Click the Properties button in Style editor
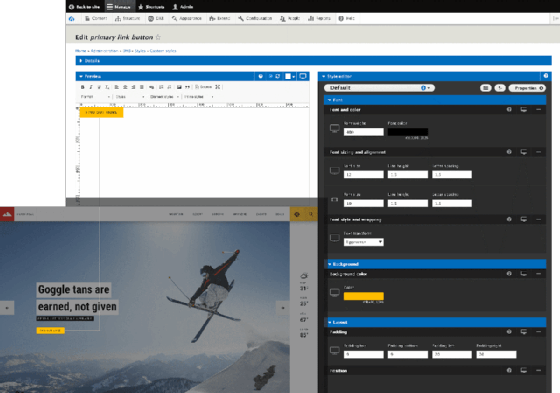The width and height of the screenshot is (560, 393). click(x=528, y=88)
